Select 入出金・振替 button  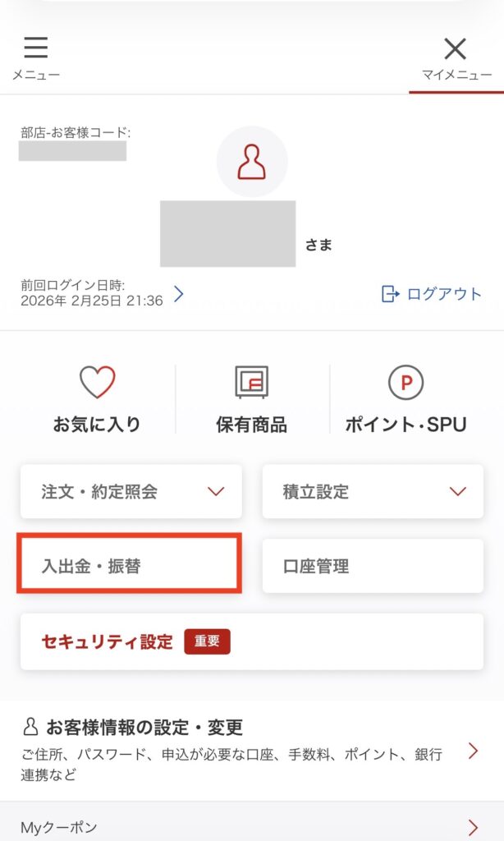point(130,566)
